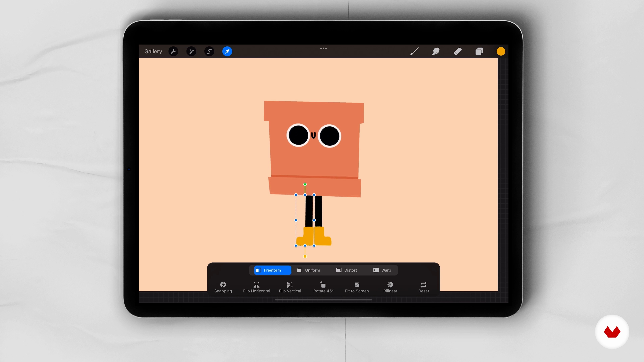
Task: Rotate the selection 45 degrees
Action: tap(323, 287)
